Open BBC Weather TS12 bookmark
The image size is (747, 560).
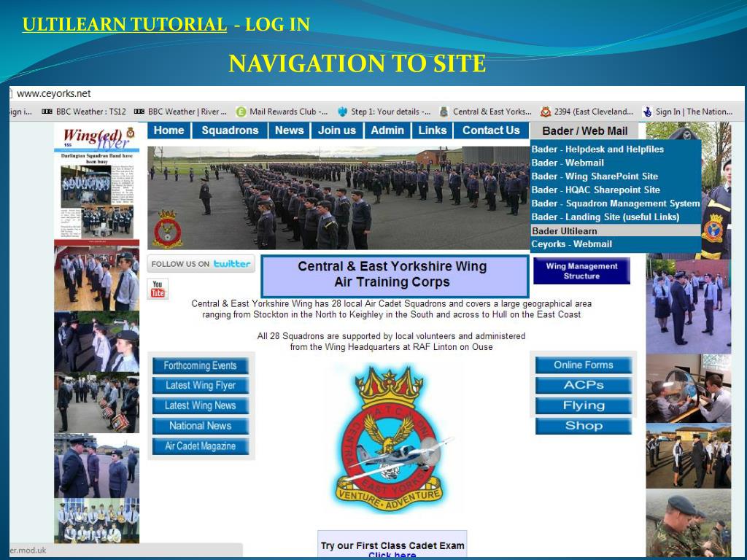coord(85,112)
